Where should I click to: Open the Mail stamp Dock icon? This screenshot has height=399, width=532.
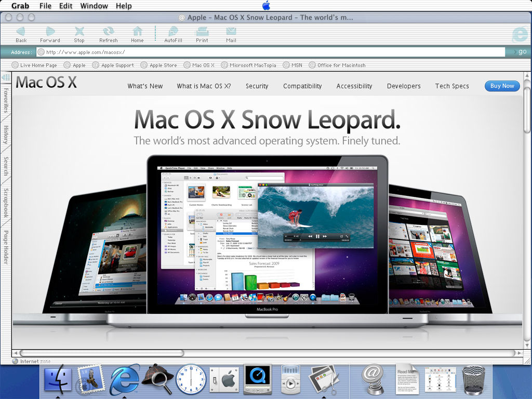(90, 380)
